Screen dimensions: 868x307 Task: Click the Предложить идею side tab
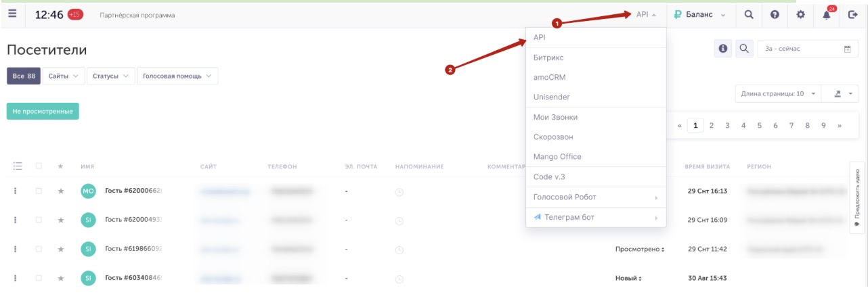(x=857, y=197)
